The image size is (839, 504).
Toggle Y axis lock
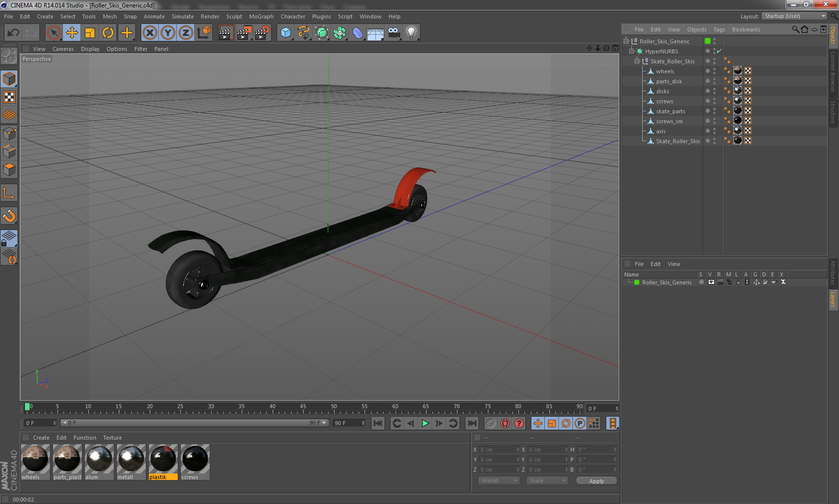[x=168, y=33]
